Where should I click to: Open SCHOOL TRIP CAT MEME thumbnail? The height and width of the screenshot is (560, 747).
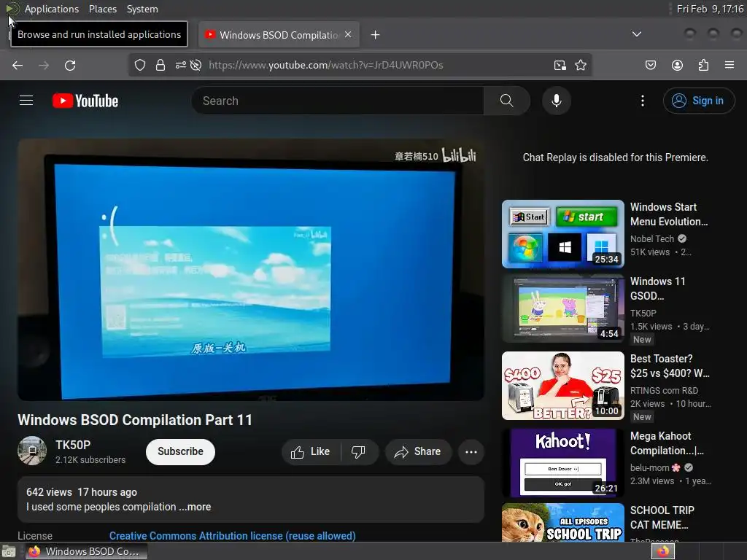(x=563, y=522)
